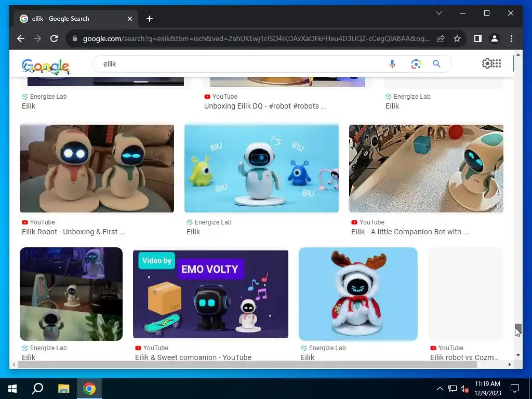This screenshot has width=532, height=399.
Task: Click YouTube source under two robots image
Action: pyautogui.click(x=38, y=222)
